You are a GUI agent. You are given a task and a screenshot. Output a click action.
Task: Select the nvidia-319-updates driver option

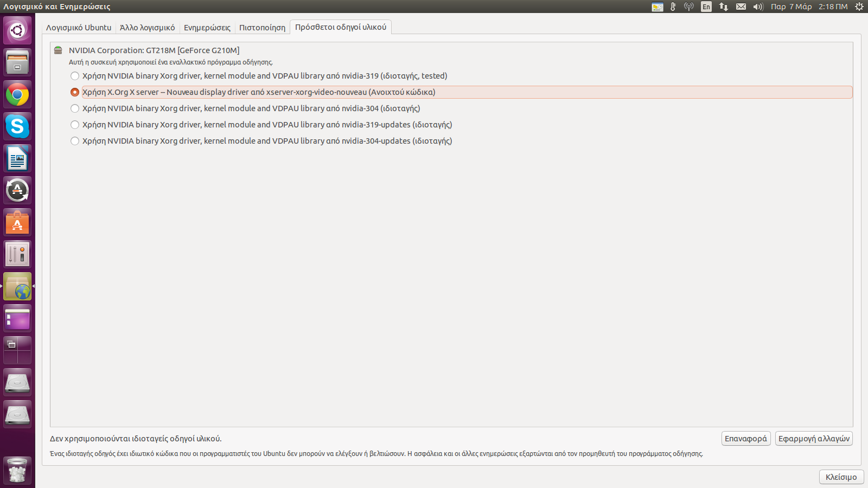pos(261,125)
